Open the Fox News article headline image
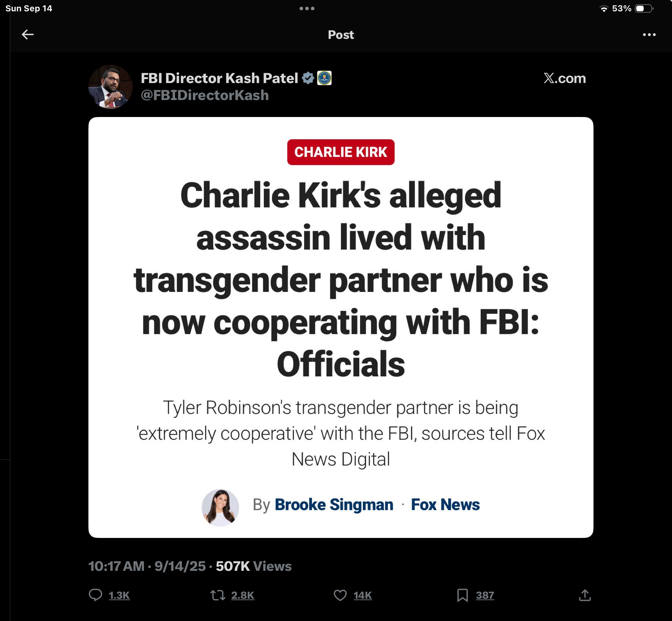 point(341,327)
